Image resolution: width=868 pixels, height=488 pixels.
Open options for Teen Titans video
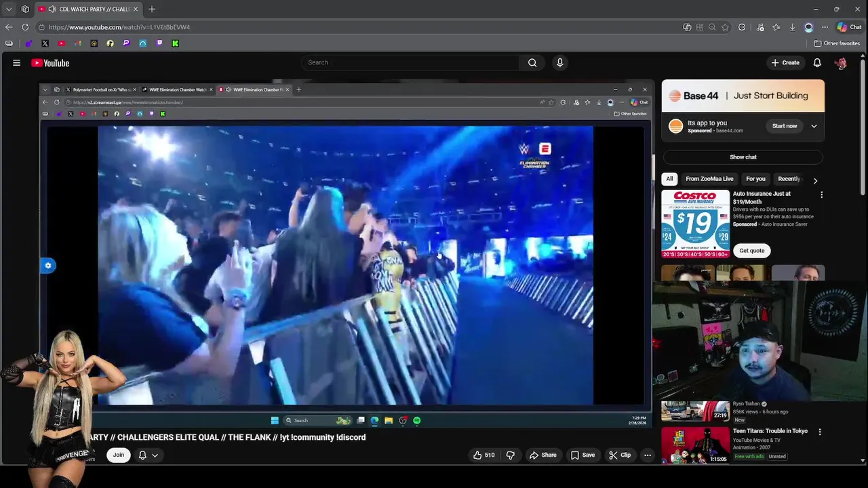pos(819,432)
